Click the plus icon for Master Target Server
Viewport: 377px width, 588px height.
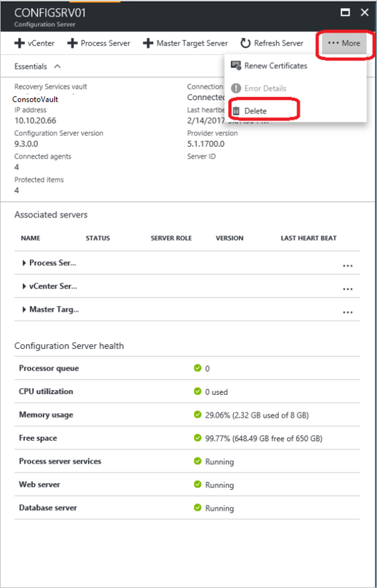click(x=148, y=43)
